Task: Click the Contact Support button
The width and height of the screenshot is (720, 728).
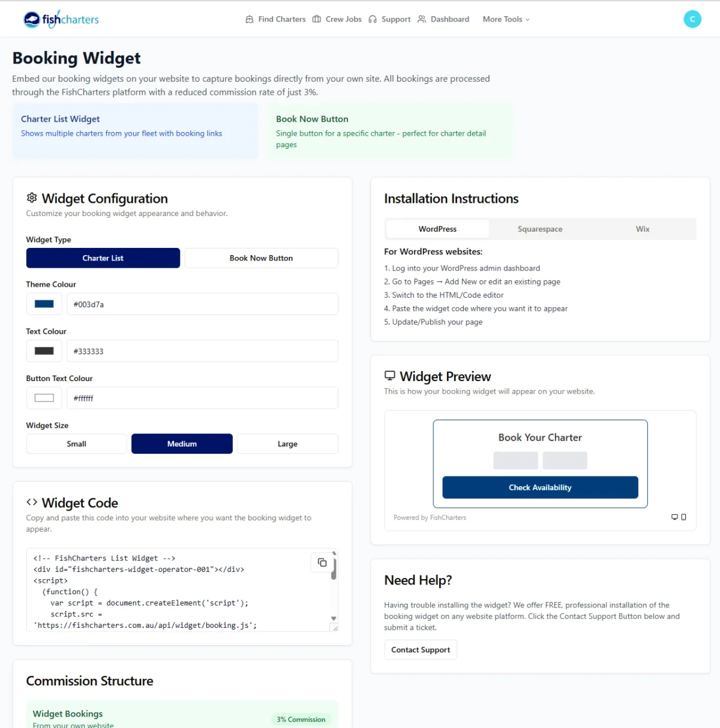Action: pyautogui.click(x=421, y=649)
